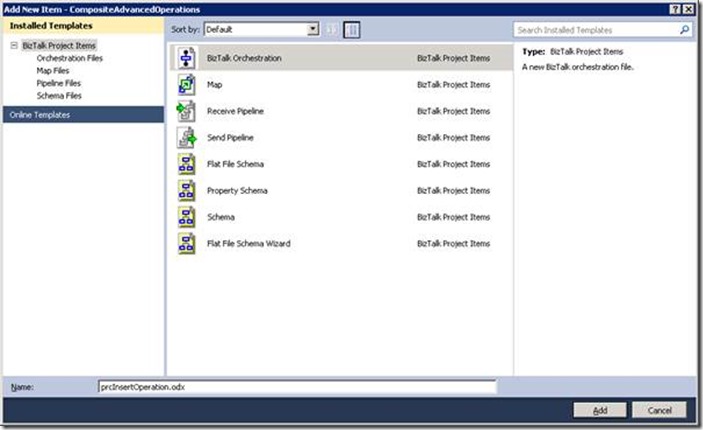Close the Add New Item dialog
Image resolution: width=703 pixels, height=430 pixels.
pyautogui.click(x=689, y=9)
